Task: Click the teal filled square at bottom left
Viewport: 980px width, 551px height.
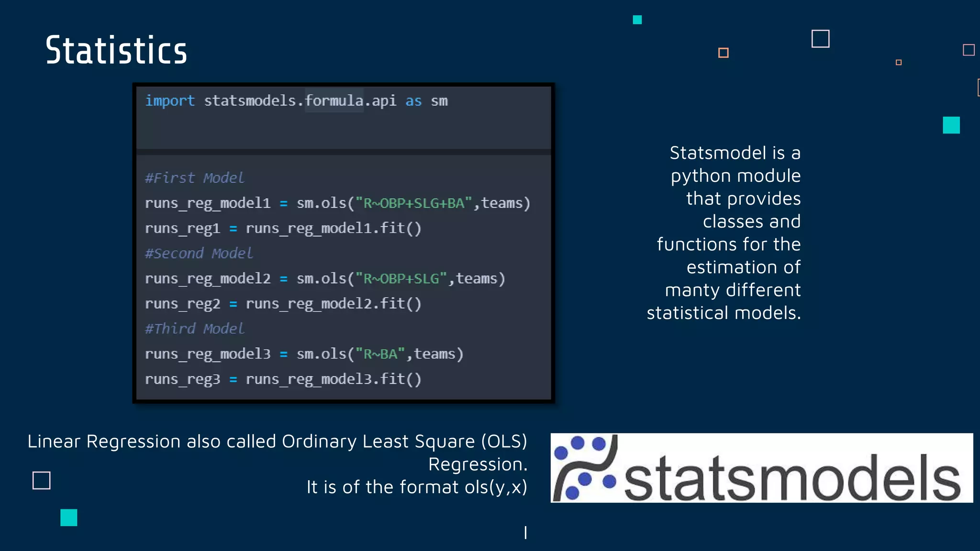Action: click(x=69, y=518)
